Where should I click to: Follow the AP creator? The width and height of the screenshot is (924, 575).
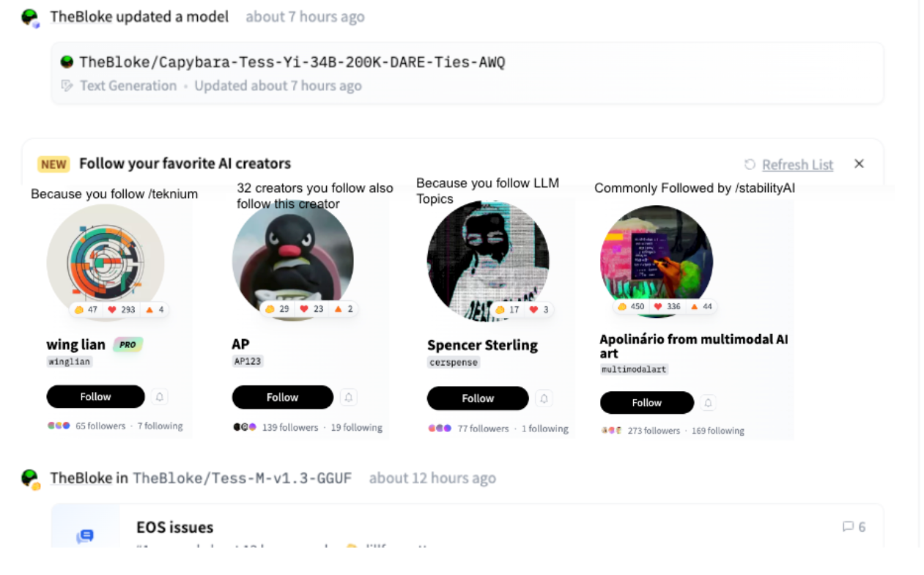click(282, 397)
